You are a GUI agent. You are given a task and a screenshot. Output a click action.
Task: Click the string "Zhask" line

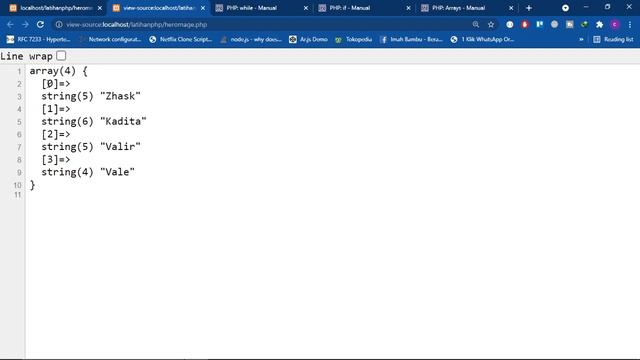(91, 96)
